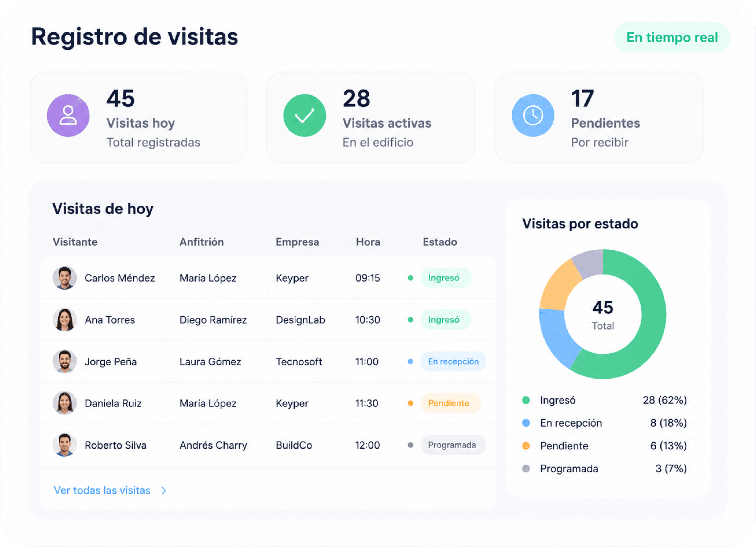756x547 pixels.
Task: Click the company Tecnosoft
Action: [299, 361]
